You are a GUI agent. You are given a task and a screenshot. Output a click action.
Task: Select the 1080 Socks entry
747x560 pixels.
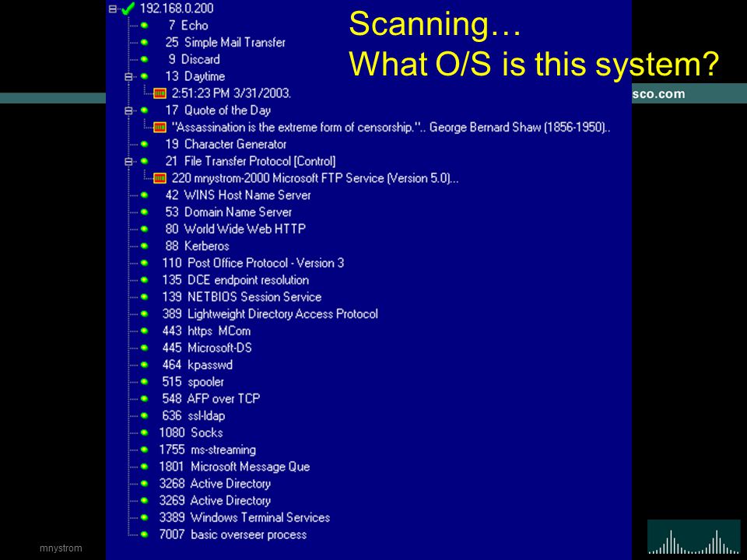pyautogui.click(x=191, y=433)
